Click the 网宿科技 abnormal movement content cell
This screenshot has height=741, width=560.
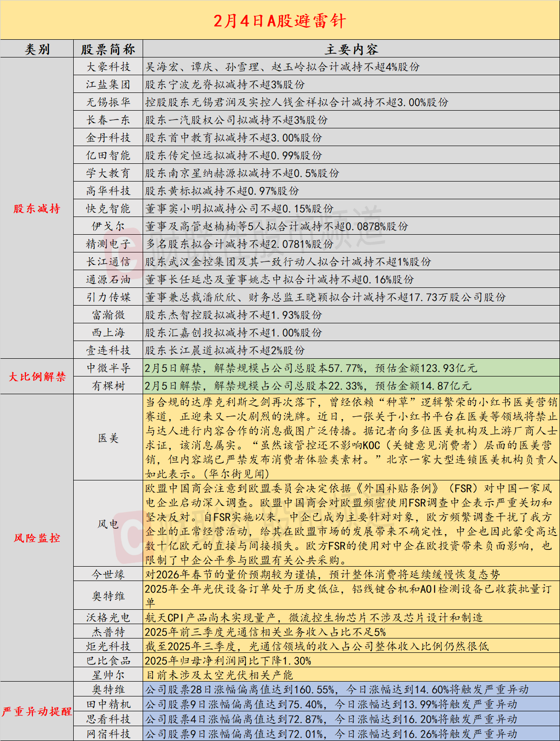(351, 733)
